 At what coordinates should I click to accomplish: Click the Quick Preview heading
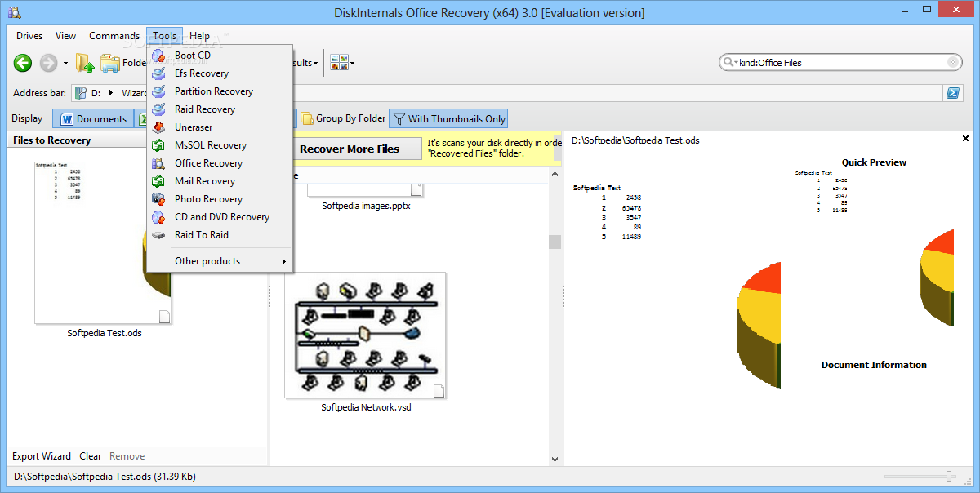tap(874, 162)
